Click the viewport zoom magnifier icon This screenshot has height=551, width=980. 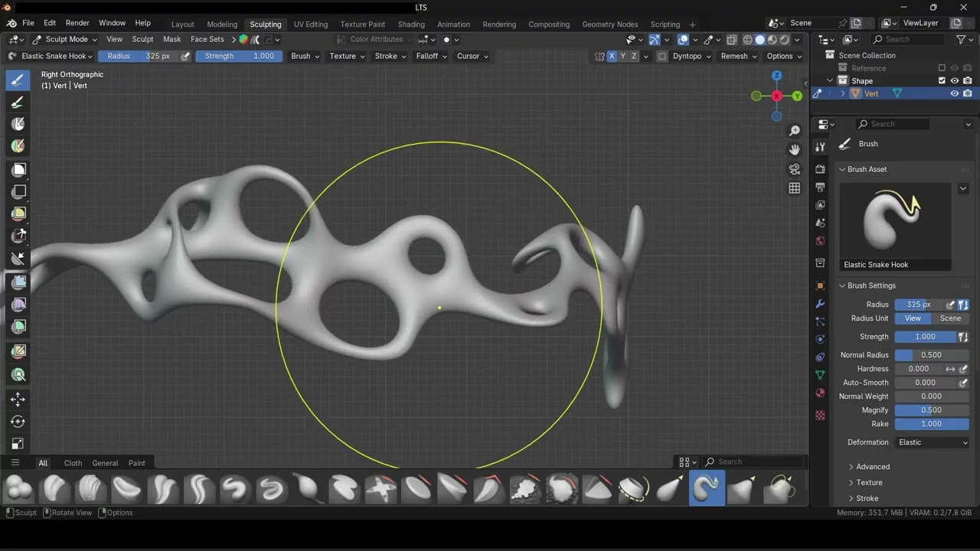pos(795,131)
